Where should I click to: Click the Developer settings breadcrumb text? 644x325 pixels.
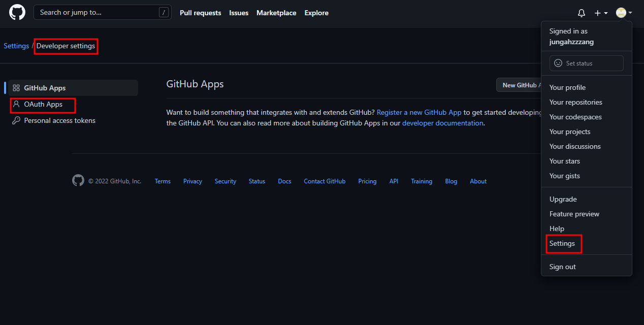(x=66, y=46)
